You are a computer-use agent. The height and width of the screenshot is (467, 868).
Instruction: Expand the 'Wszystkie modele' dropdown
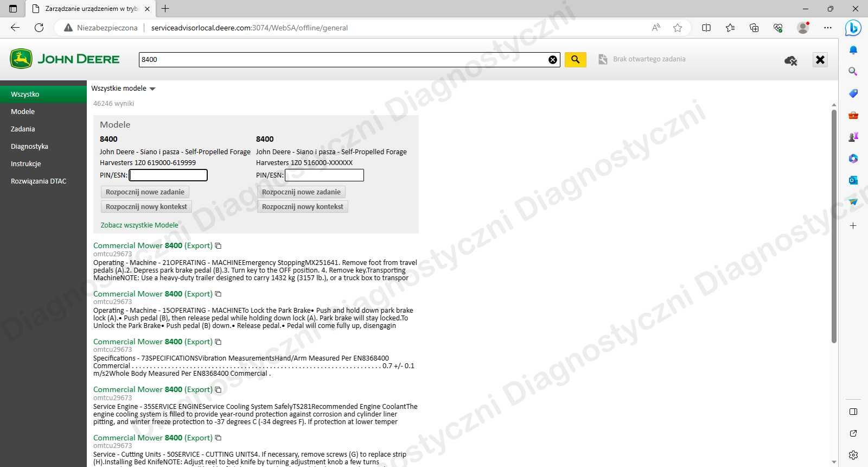pyautogui.click(x=123, y=89)
